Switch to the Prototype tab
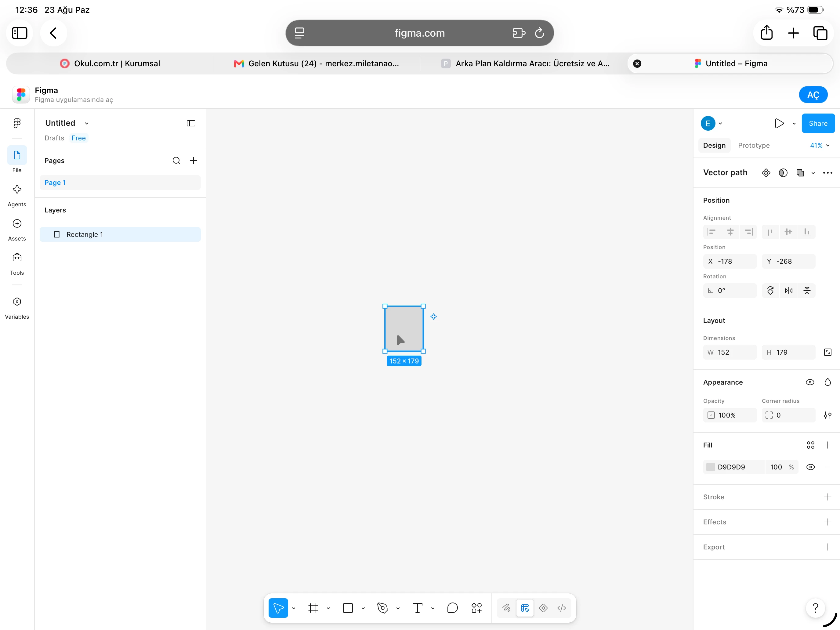This screenshot has height=630, width=840. 753,145
